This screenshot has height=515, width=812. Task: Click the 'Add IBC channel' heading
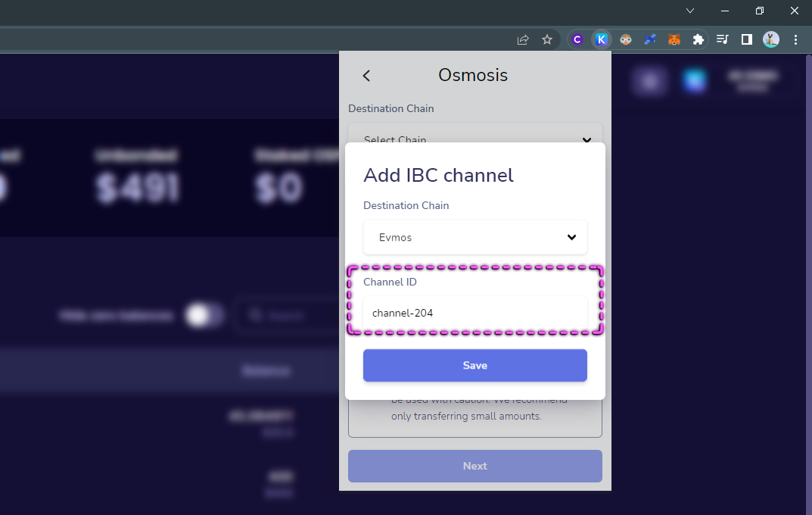tap(439, 175)
